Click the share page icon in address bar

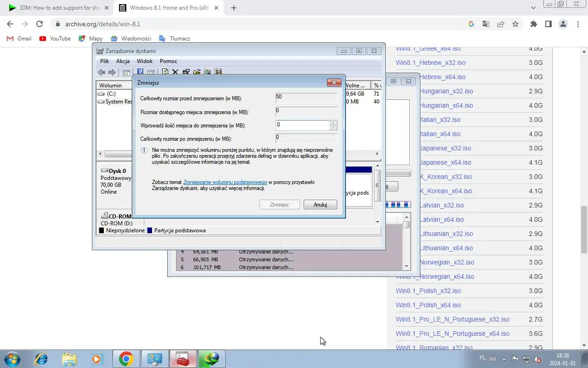[501, 24]
